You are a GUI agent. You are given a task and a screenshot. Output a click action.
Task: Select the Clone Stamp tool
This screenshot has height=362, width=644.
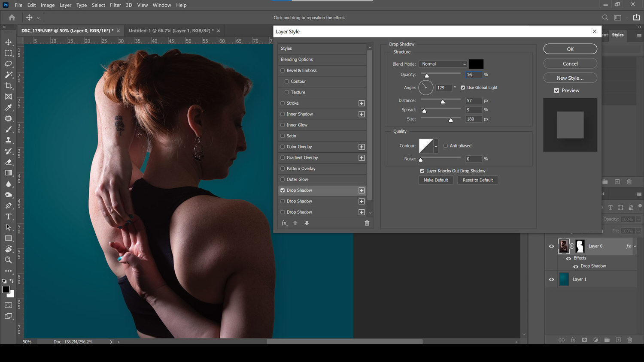[x=8, y=140]
